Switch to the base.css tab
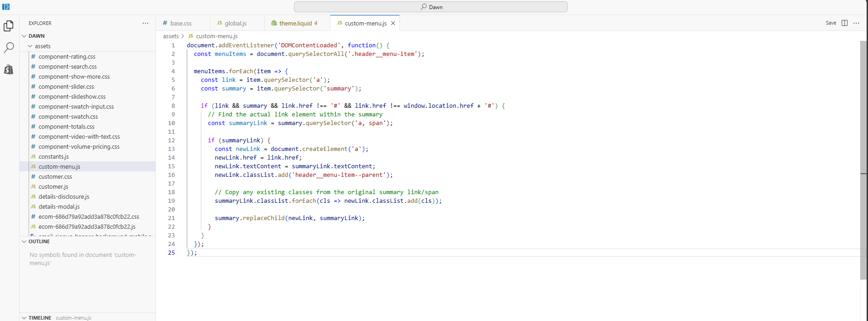Screen dimensions: 868x321 181,23
